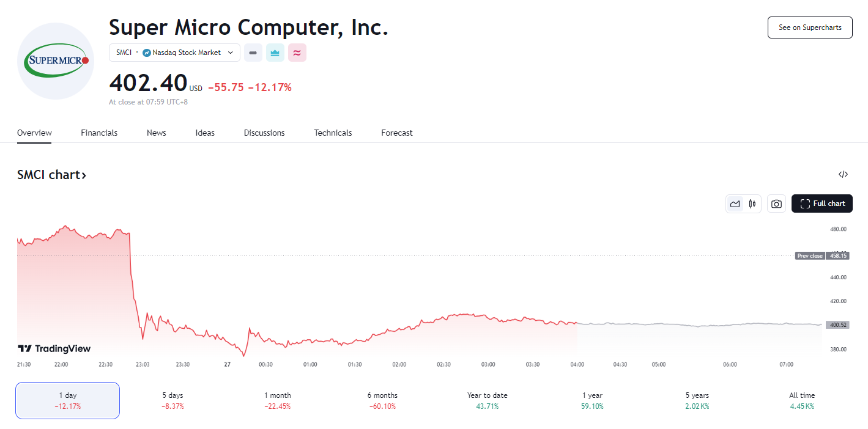Open the Financials tab
Image resolution: width=868 pixels, height=429 pixels.
click(99, 133)
